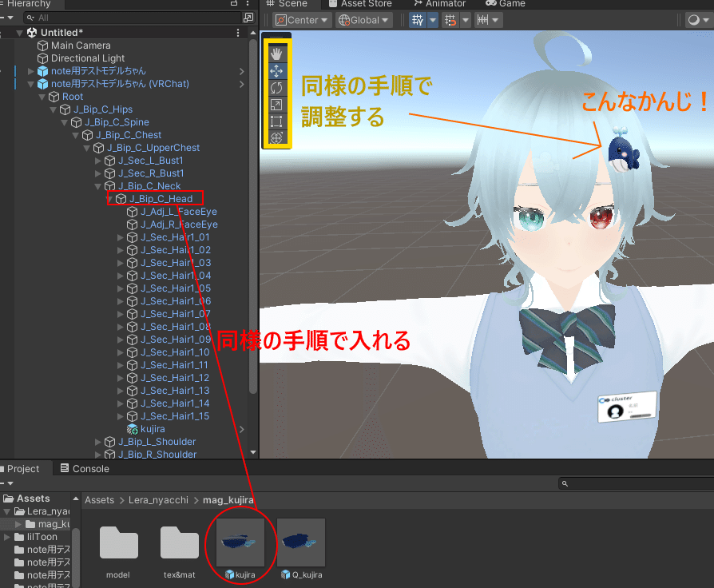Select J_Sec_Hair1_15 object
Screen dimensions: 714x588
coord(175,416)
